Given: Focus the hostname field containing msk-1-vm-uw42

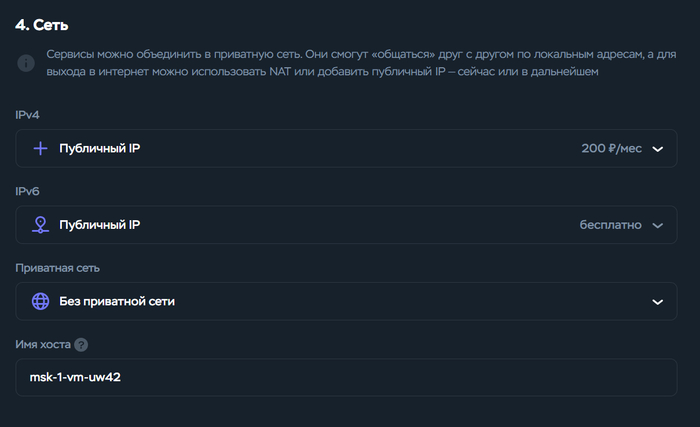Looking at the screenshot, I should coord(346,377).
